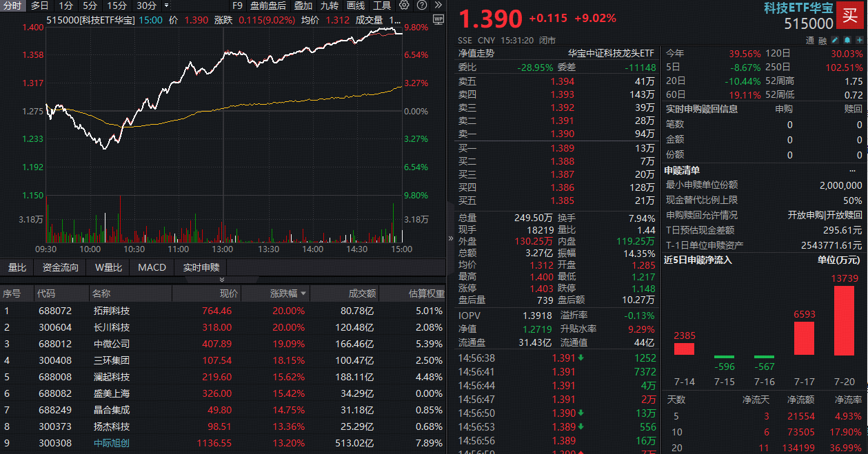Click the 7-17 inflow bar 6593
Image resolution: width=868 pixels, height=454 pixels.
[x=804, y=338]
